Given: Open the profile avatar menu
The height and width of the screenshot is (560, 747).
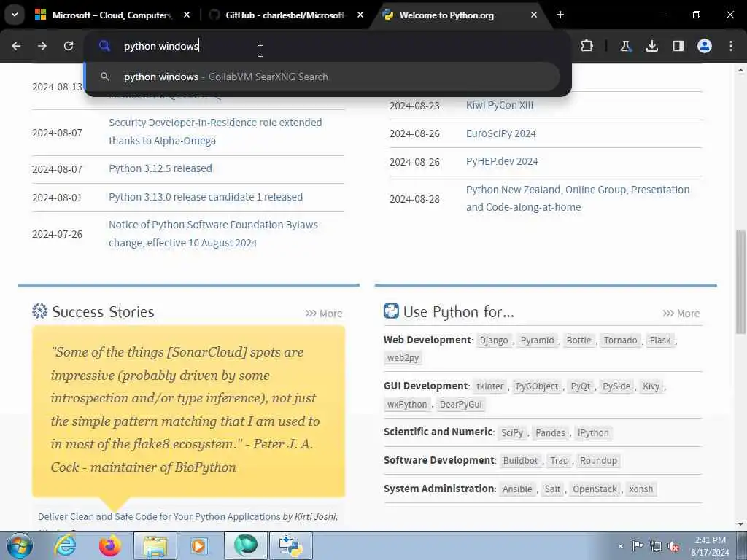Looking at the screenshot, I should [x=705, y=46].
